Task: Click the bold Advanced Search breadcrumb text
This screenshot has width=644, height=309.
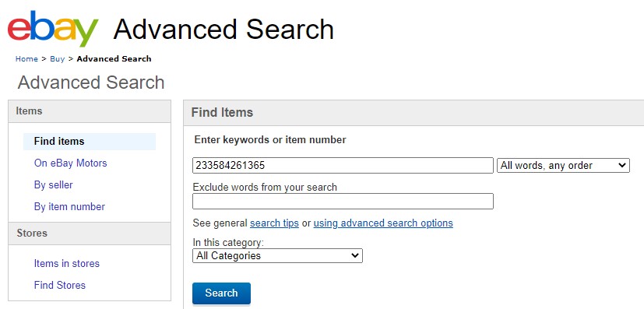Action: [114, 58]
